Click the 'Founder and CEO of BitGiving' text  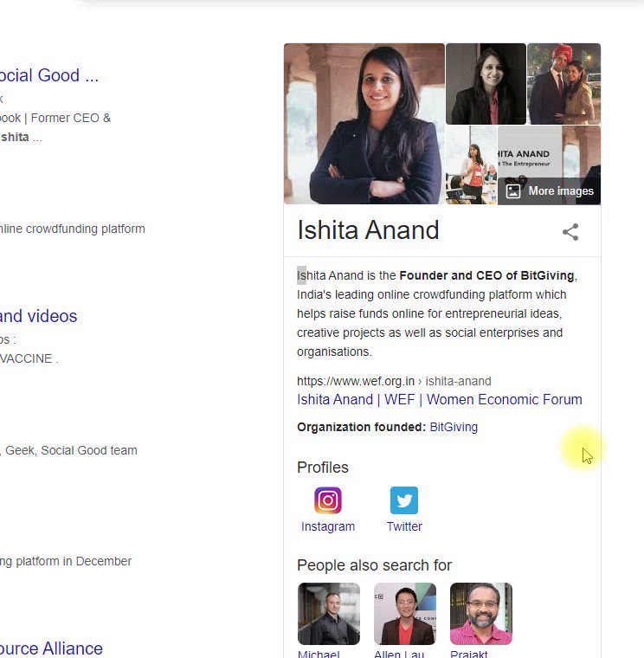coord(486,275)
